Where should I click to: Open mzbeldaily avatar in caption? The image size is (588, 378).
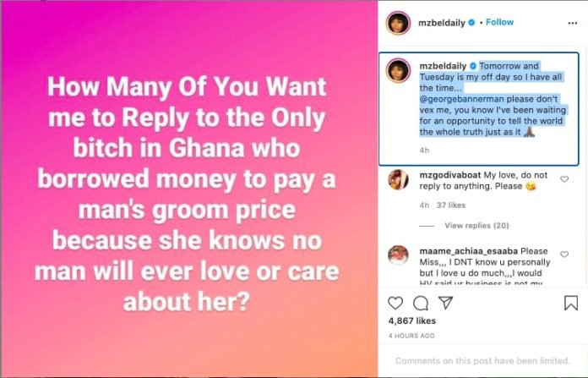pos(398,70)
